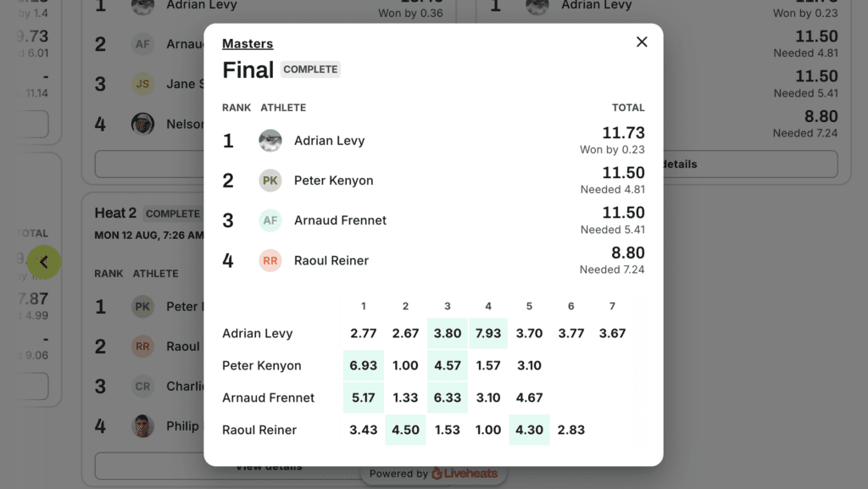Click Arnaud Frennet's AF initials badge
This screenshot has width=868, height=489.
270,220
